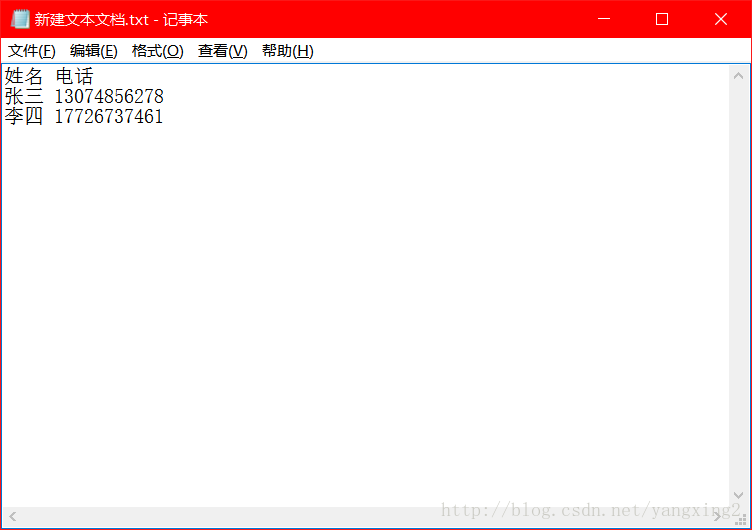Click the name 张三
752x530 pixels.
pos(24,96)
